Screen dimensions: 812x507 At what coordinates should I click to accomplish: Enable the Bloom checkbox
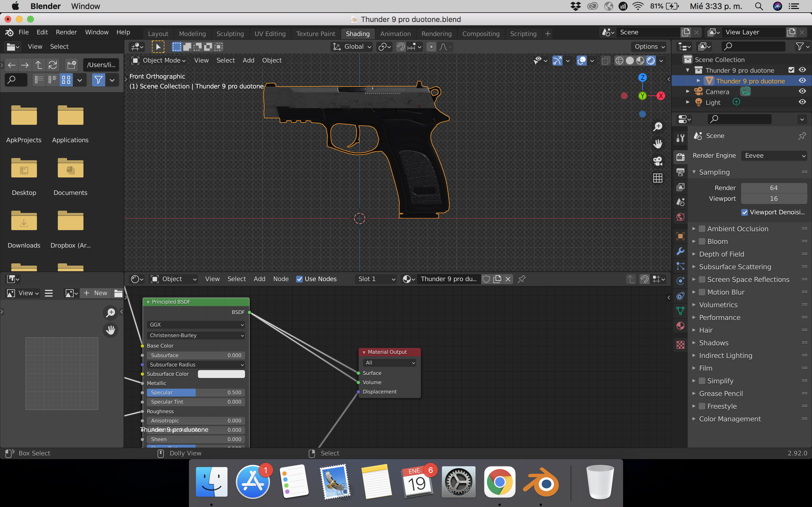tap(701, 241)
